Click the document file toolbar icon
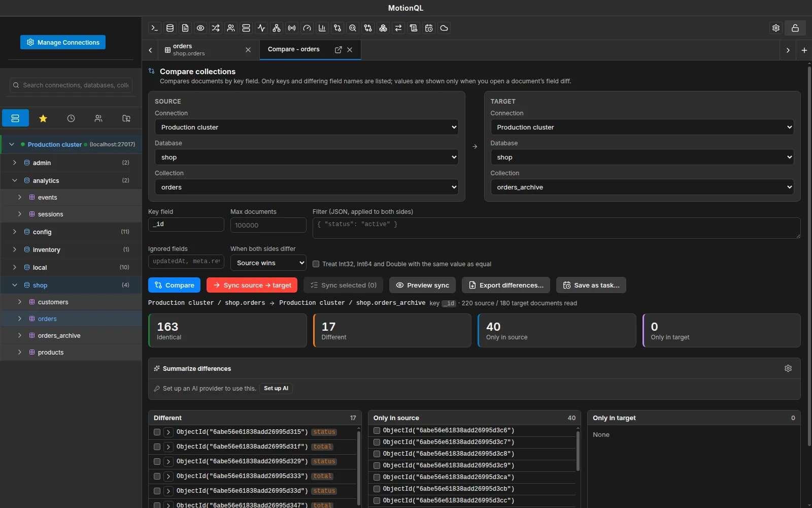 coord(185,28)
